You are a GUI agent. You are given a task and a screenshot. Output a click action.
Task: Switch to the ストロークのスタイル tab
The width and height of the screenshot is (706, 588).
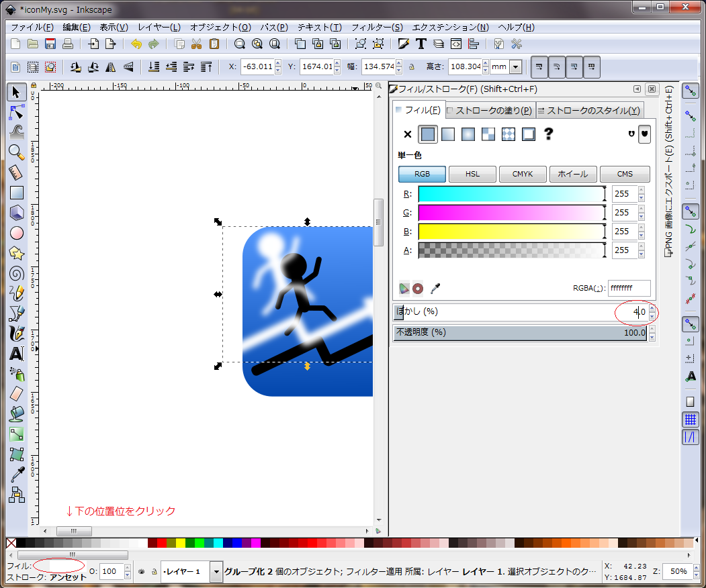coord(589,111)
